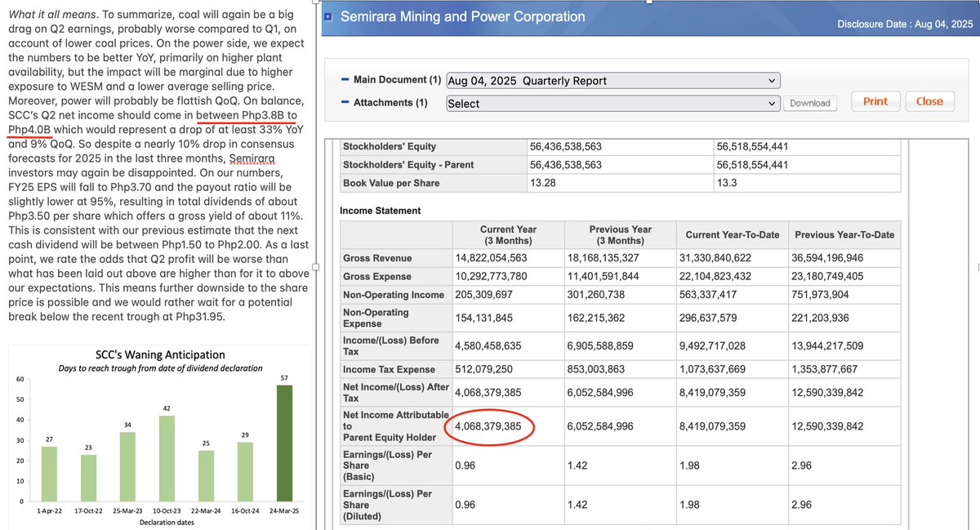Click the Current Year-To-Date column header
The height and width of the screenshot is (530, 980).
pyautogui.click(x=731, y=235)
